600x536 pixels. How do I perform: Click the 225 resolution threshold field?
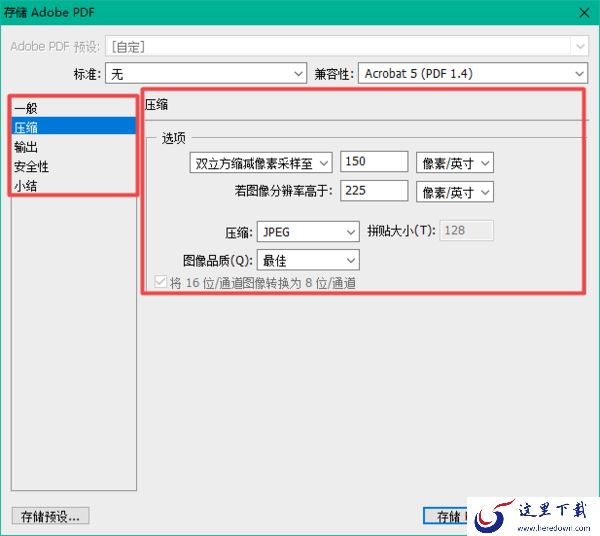[x=374, y=191]
